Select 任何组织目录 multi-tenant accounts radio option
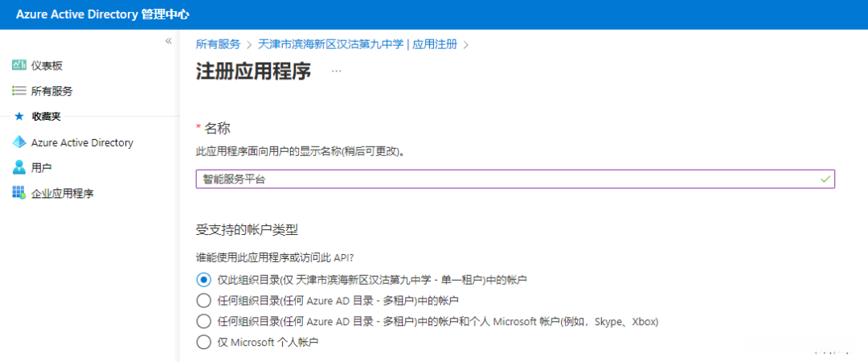This screenshot has height=362, width=868. pyautogui.click(x=203, y=301)
